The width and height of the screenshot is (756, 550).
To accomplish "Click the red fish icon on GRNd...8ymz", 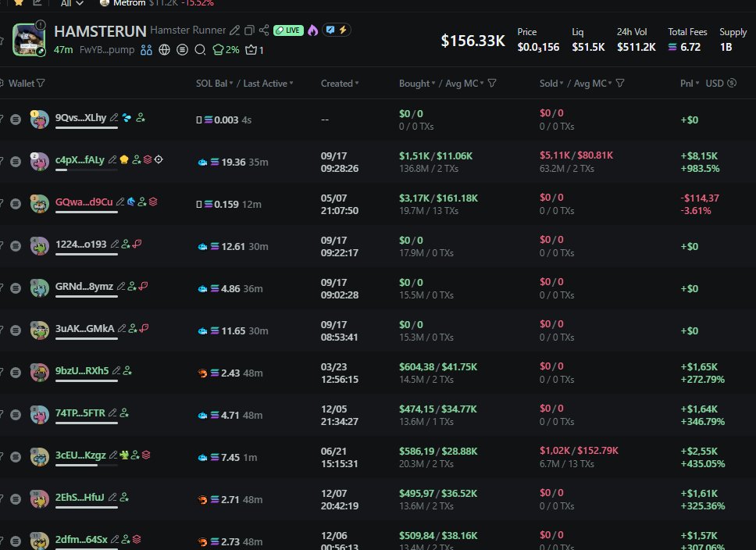I will pyautogui.click(x=143, y=286).
